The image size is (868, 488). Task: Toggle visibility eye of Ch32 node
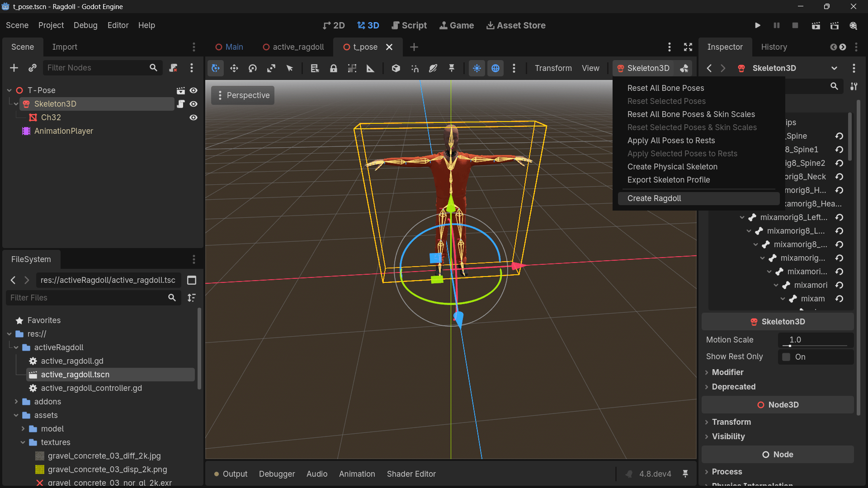coord(193,117)
